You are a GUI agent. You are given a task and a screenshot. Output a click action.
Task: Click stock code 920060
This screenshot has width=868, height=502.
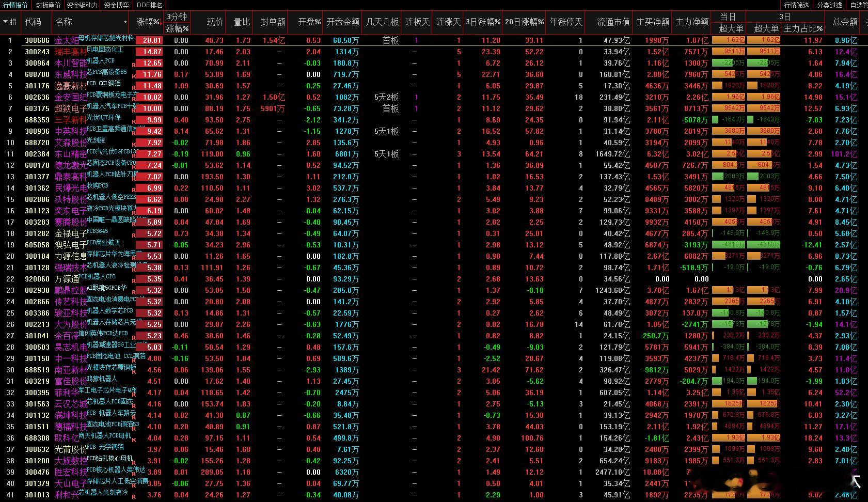(37, 279)
